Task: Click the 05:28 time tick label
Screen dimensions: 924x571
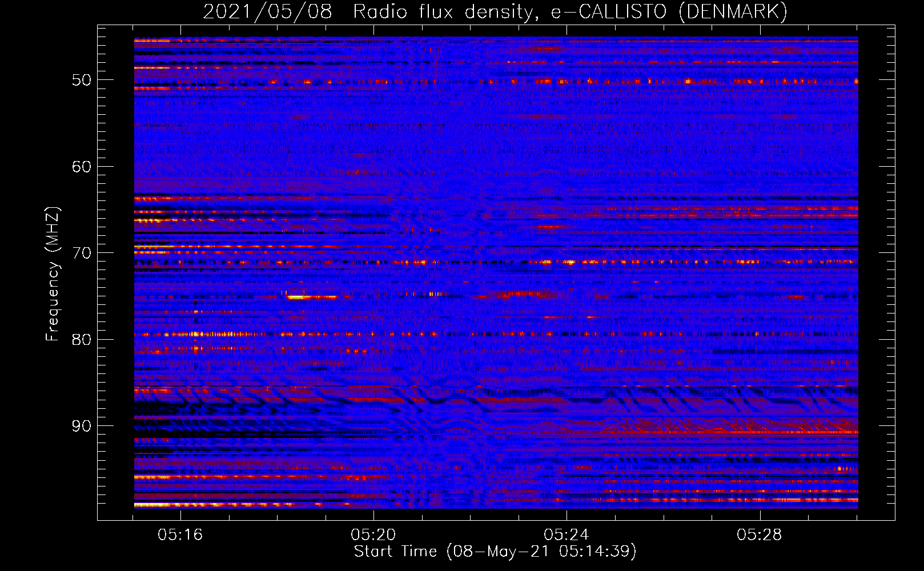Action: [x=760, y=535]
